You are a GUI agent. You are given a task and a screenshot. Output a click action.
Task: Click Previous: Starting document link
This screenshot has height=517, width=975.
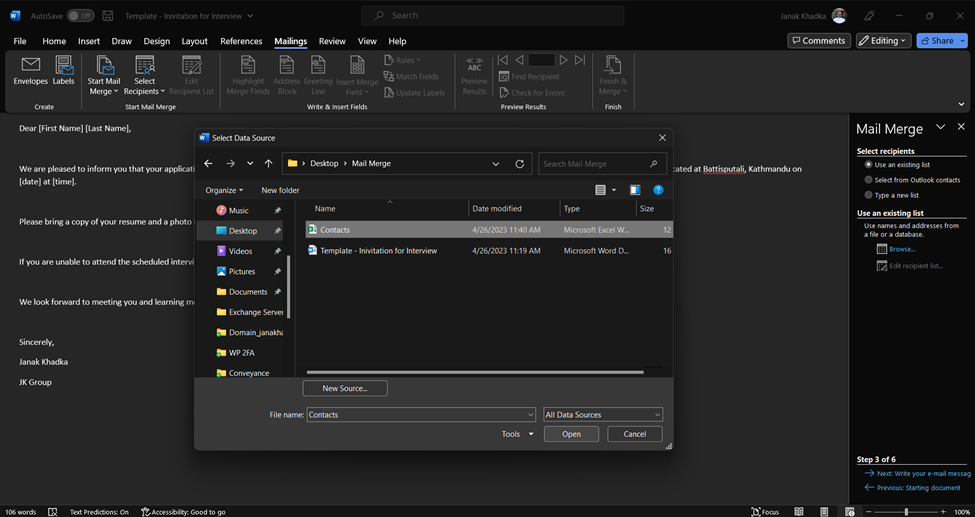pos(918,488)
